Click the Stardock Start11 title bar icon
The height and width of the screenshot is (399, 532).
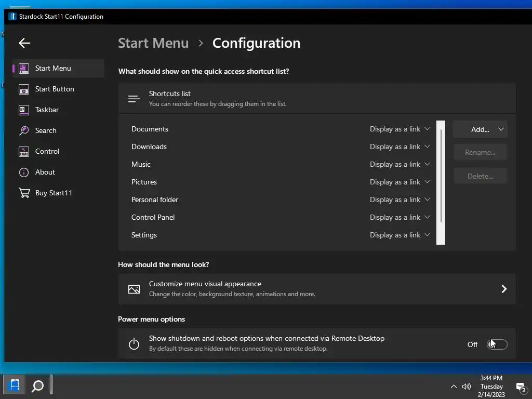[x=12, y=16]
